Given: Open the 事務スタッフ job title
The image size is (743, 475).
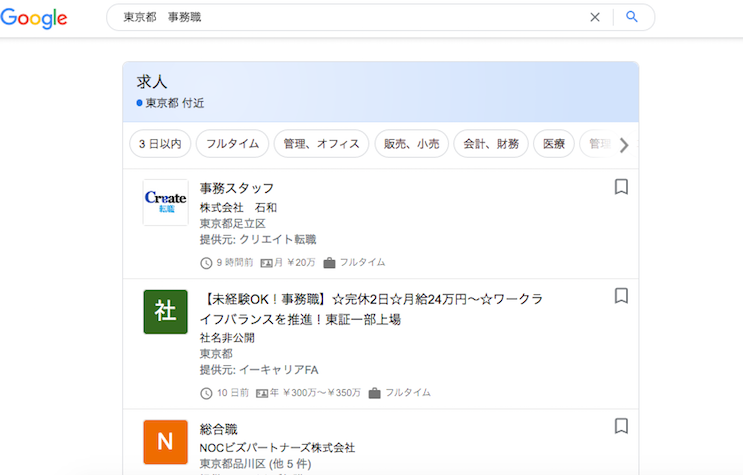Looking at the screenshot, I should coord(237,188).
